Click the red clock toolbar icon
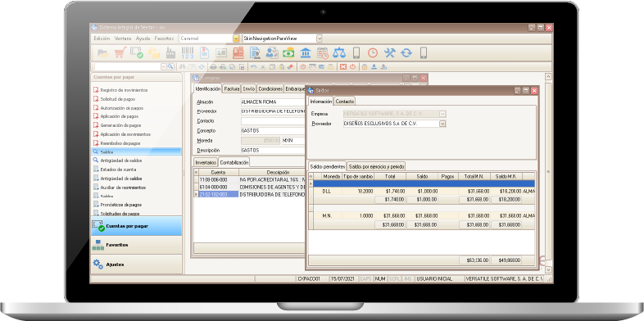The image size is (644, 321). point(373,53)
